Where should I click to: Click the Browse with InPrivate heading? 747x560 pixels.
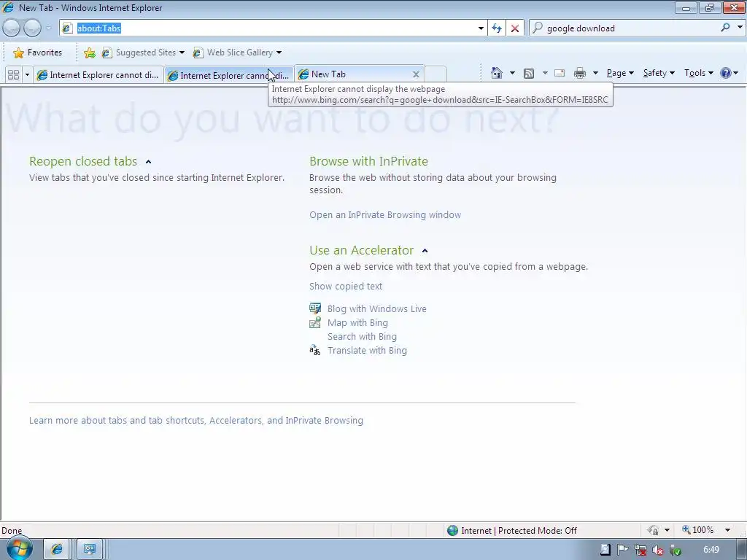click(368, 161)
